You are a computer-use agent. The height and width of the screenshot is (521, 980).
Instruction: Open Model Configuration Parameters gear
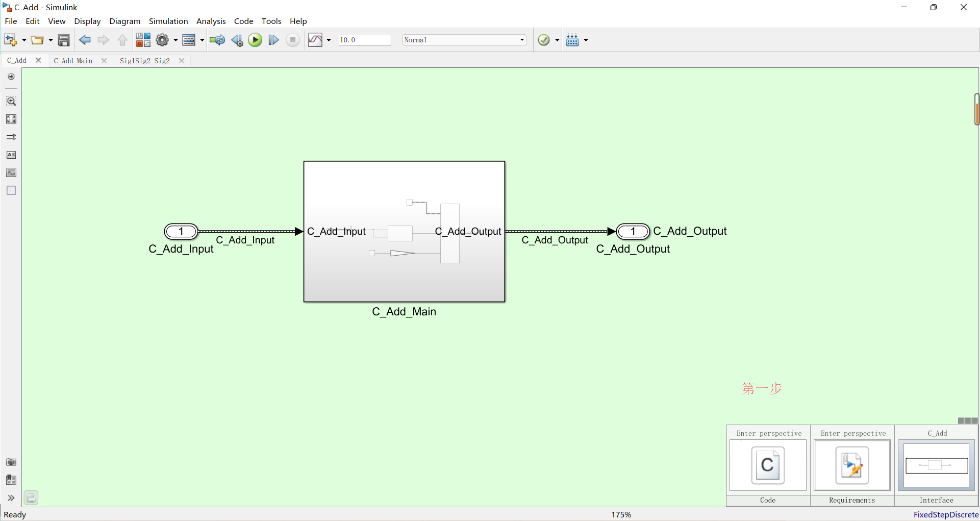[x=162, y=40]
